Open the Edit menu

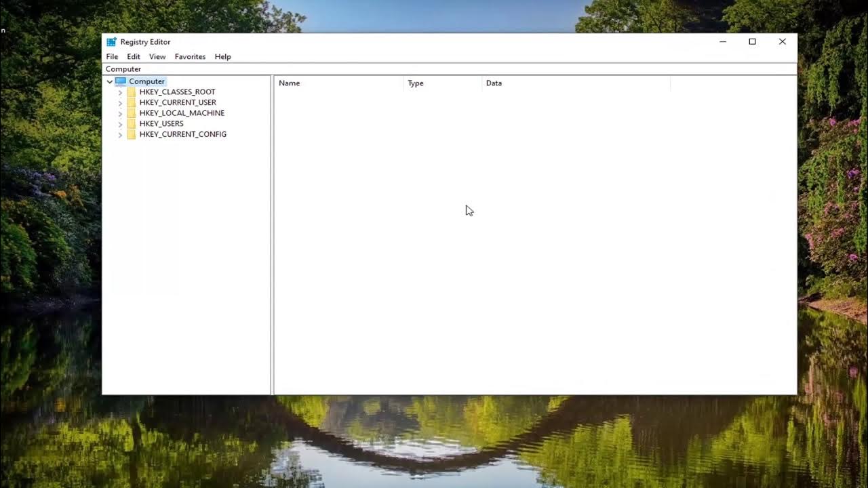pos(134,57)
